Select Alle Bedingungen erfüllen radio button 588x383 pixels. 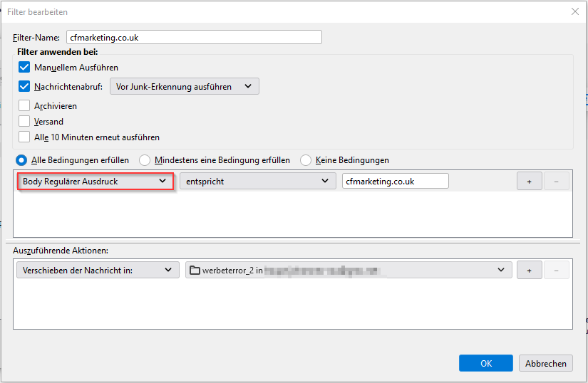tap(21, 160)
